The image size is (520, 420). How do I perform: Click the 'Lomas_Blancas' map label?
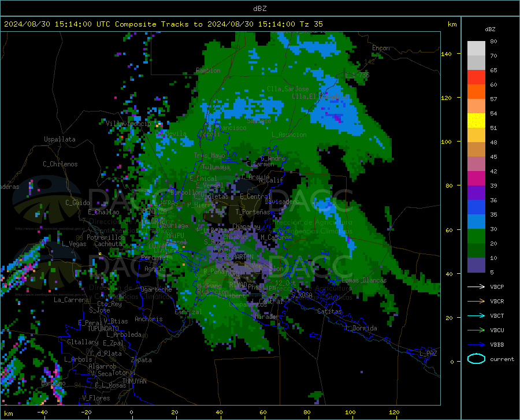[x=364, y=280]
